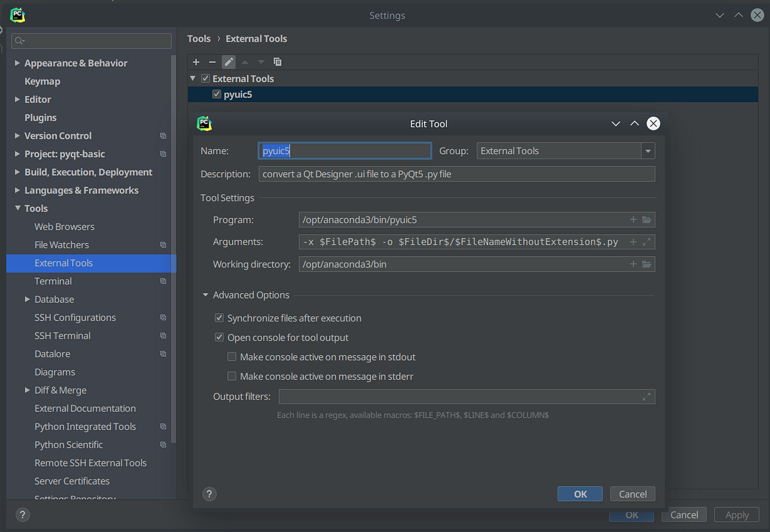770x532 pixels.
Task: Insert macro in Program field plus icon
Action: point(633,219)
